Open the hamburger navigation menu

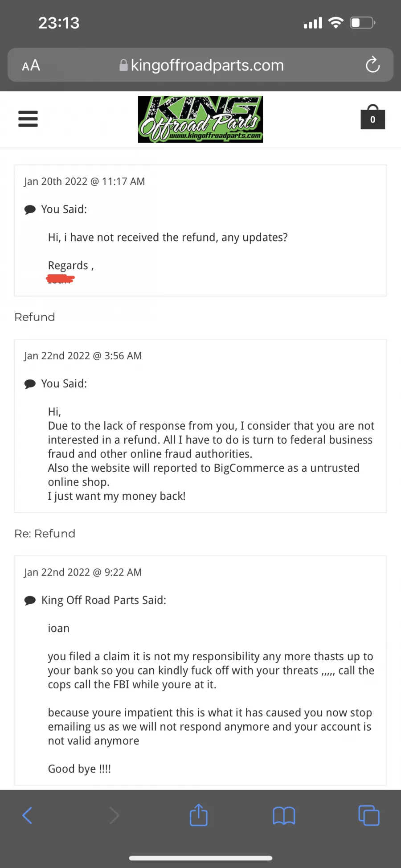[28, 119]
